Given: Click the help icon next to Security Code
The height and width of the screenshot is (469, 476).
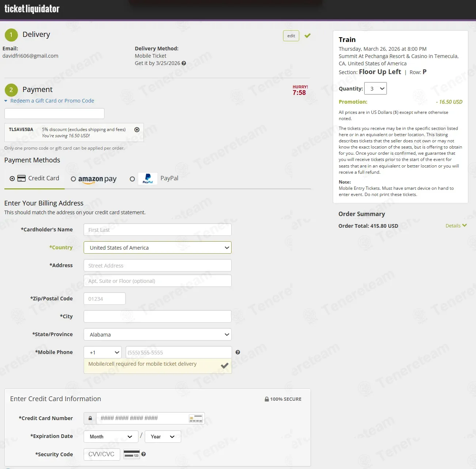Looking at the screenshot, I should 144,454.
